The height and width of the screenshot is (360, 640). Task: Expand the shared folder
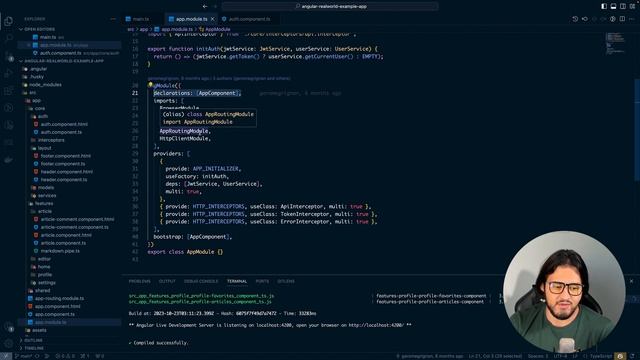[42, 291]
